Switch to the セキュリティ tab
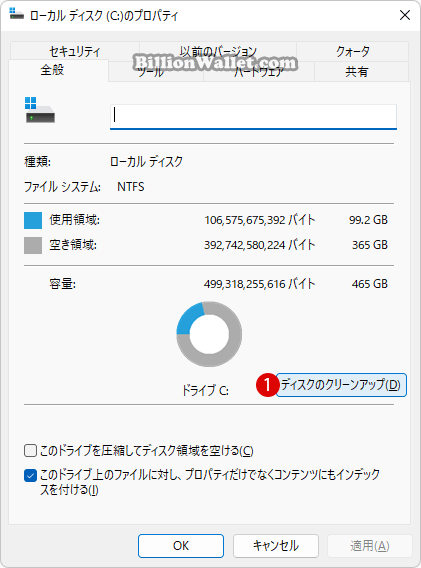The width and height of the screenshot is (421, 568). 75,51
